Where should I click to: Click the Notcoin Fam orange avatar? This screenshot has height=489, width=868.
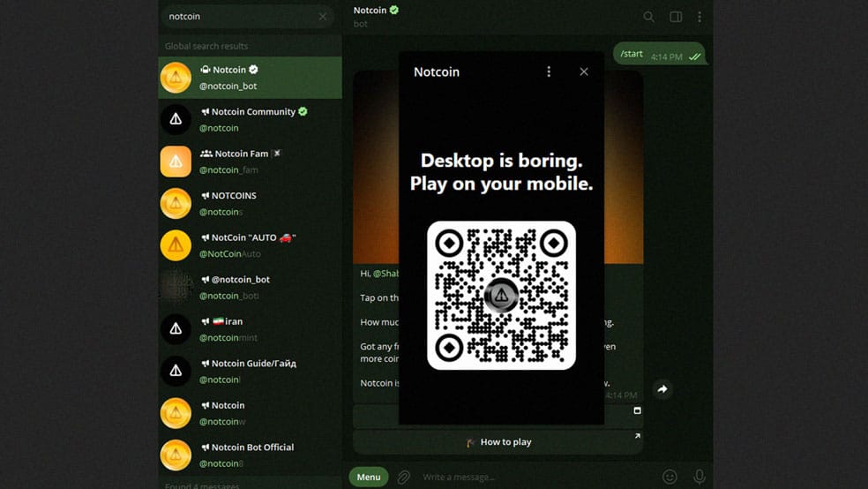click(x=176, y=162)
